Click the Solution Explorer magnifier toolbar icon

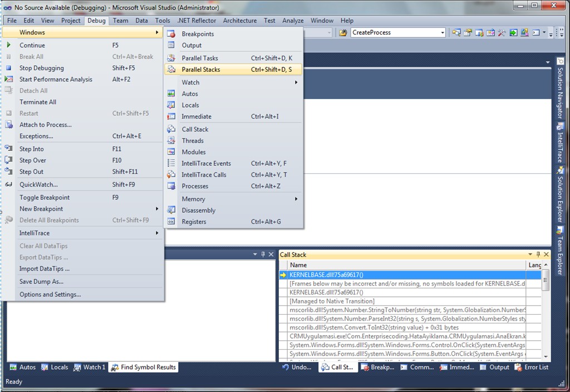[456, 33]
